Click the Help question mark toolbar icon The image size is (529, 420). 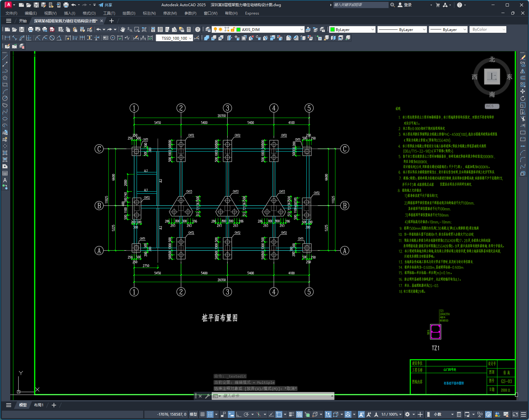pyautogui.click(x=198, y=29)
